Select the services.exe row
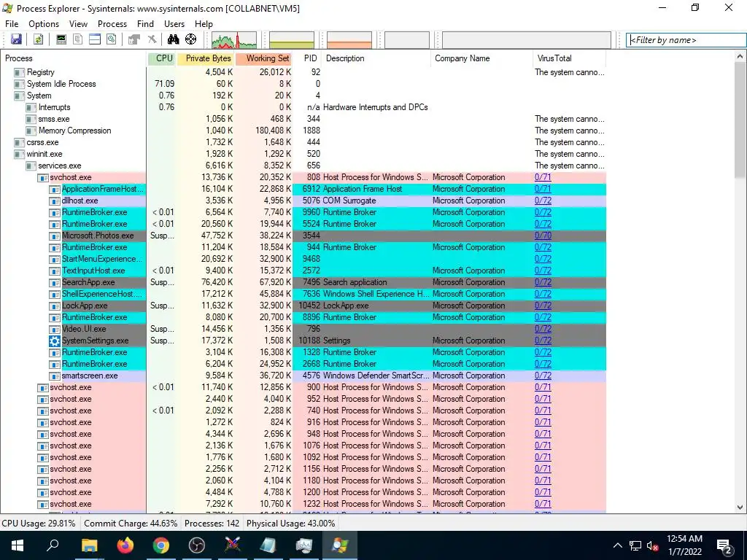This screenshot has width=747, height=560. 303,166
